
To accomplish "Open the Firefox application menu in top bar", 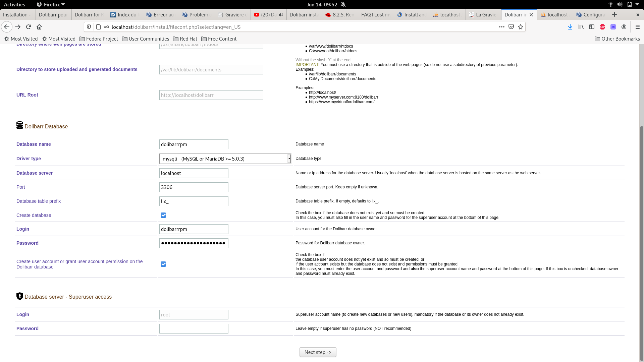I will click(51, 4).
